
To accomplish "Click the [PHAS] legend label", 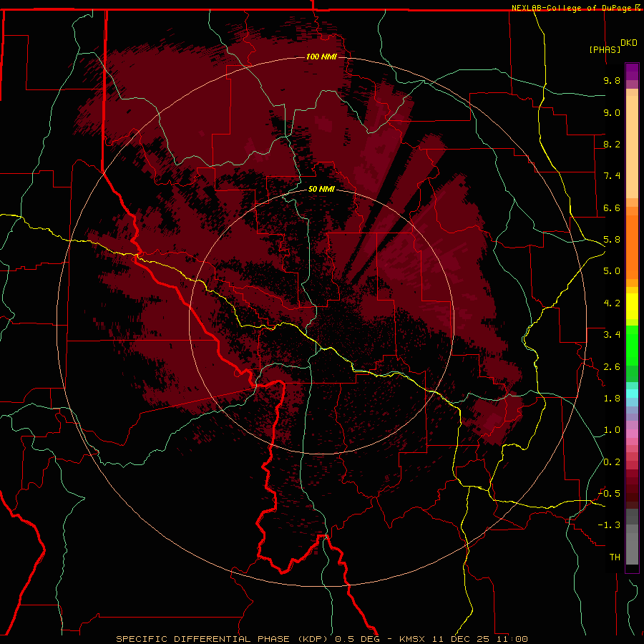I will pyautogui.click(x=605, y=49).
